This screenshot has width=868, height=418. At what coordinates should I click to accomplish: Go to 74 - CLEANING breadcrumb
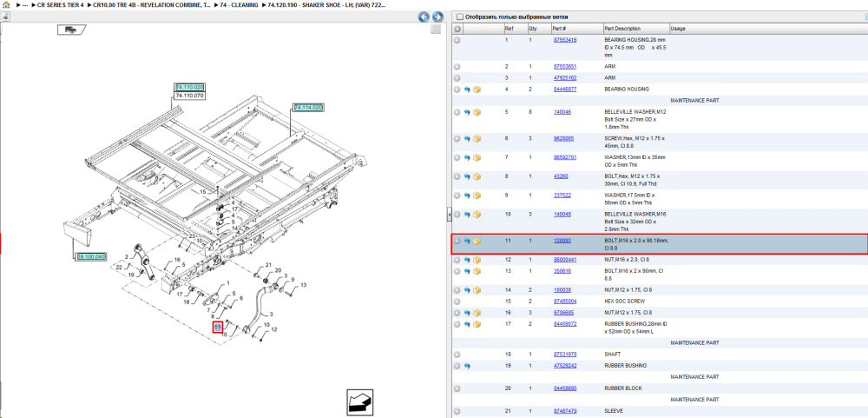[x=239, y=4]
